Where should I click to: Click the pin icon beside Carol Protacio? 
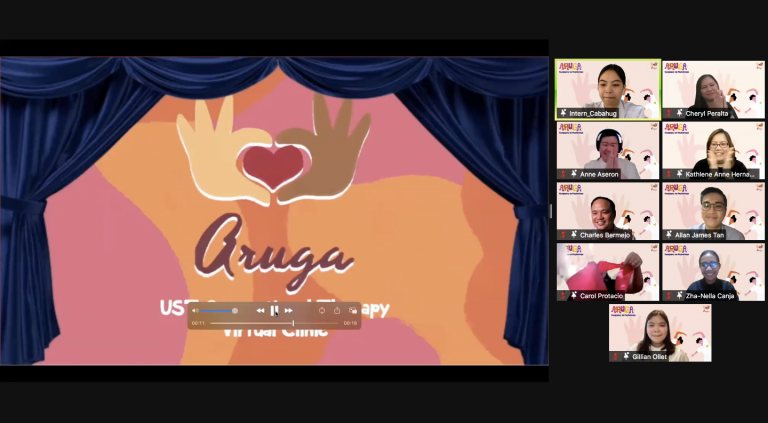point(574,296)
